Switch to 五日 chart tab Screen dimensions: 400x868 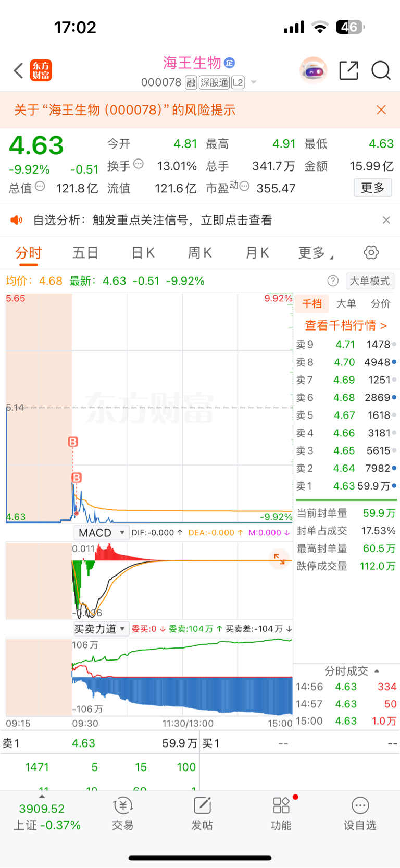pos(85,253)
